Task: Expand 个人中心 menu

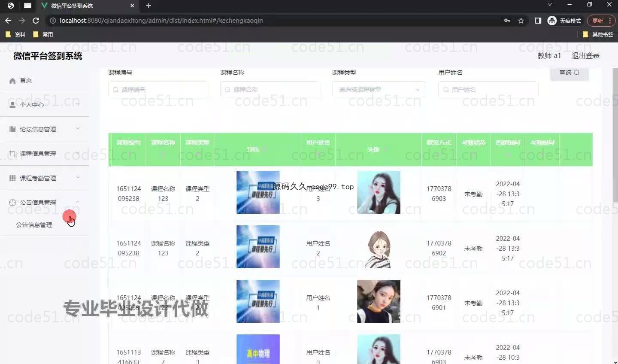Action: click(x=45, y=104)
